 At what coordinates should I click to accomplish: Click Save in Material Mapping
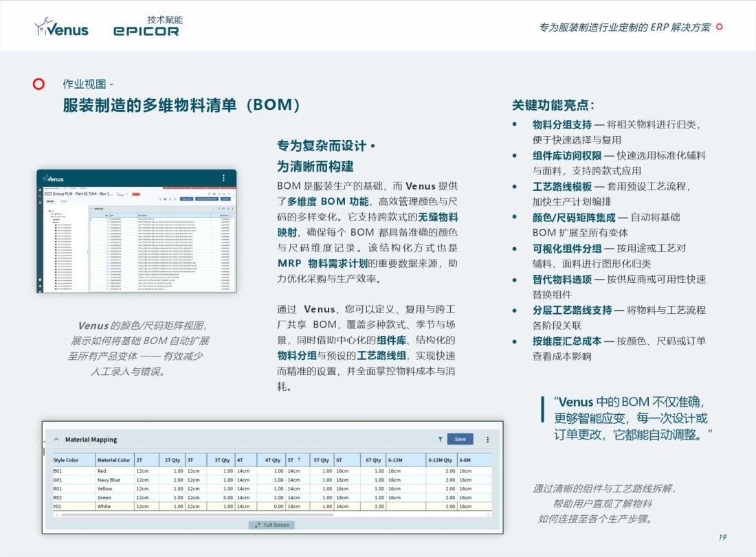click(x=460, y=439)
